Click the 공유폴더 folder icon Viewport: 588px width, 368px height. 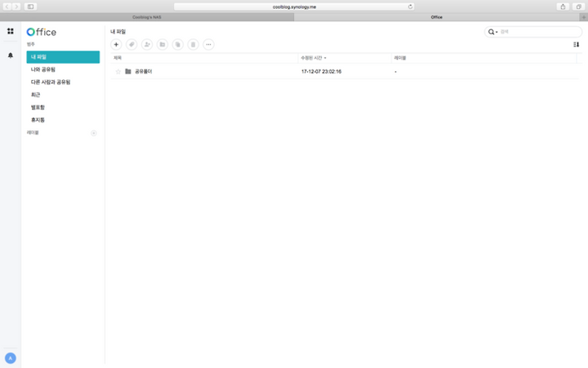pyautogui.click(x=128, y=71)
